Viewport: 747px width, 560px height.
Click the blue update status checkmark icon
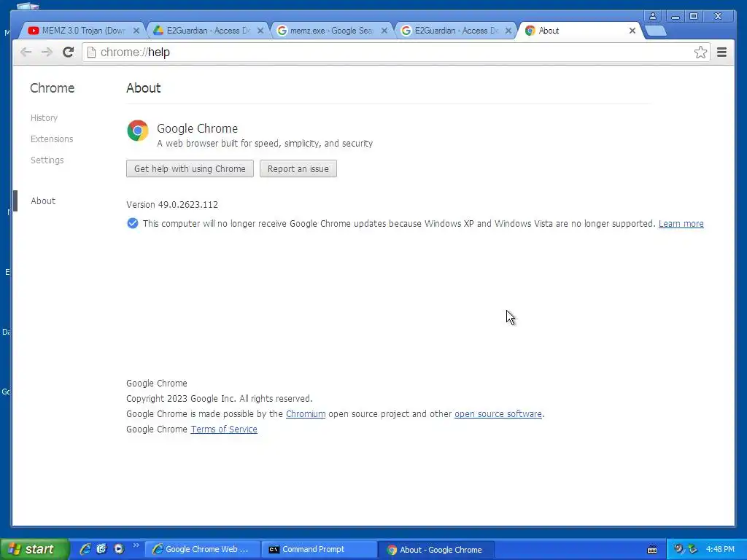click(133, 223)
